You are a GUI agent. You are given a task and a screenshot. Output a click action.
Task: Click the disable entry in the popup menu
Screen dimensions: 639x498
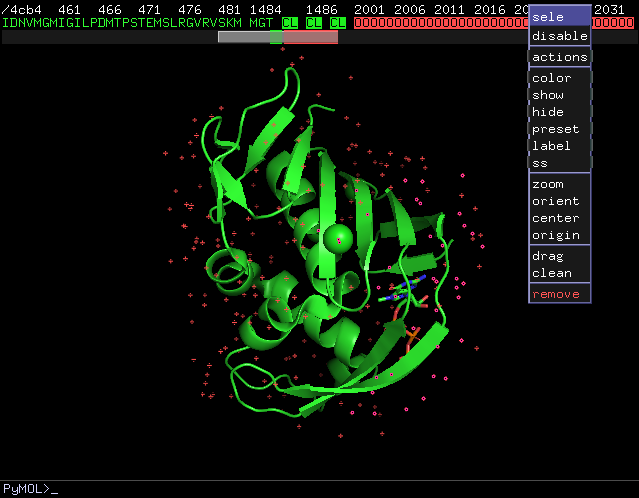pos(559,36)
